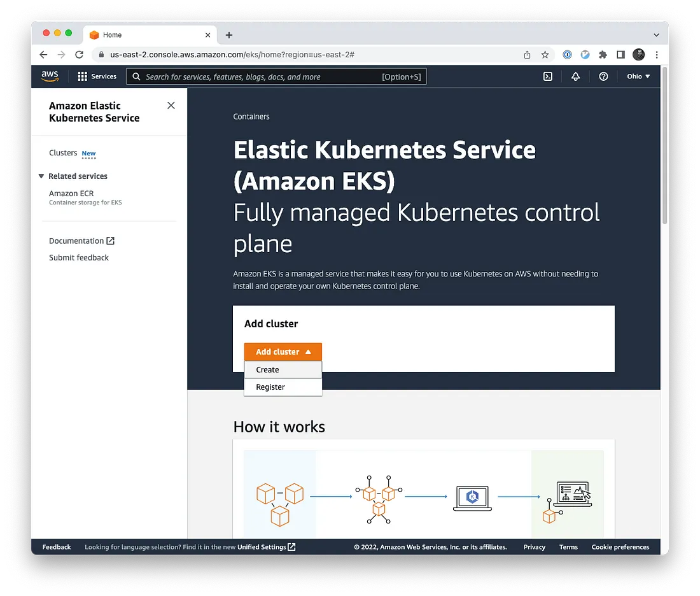Select Register from Add cluster menu
700x596 pixels.
tap(283, 387)
